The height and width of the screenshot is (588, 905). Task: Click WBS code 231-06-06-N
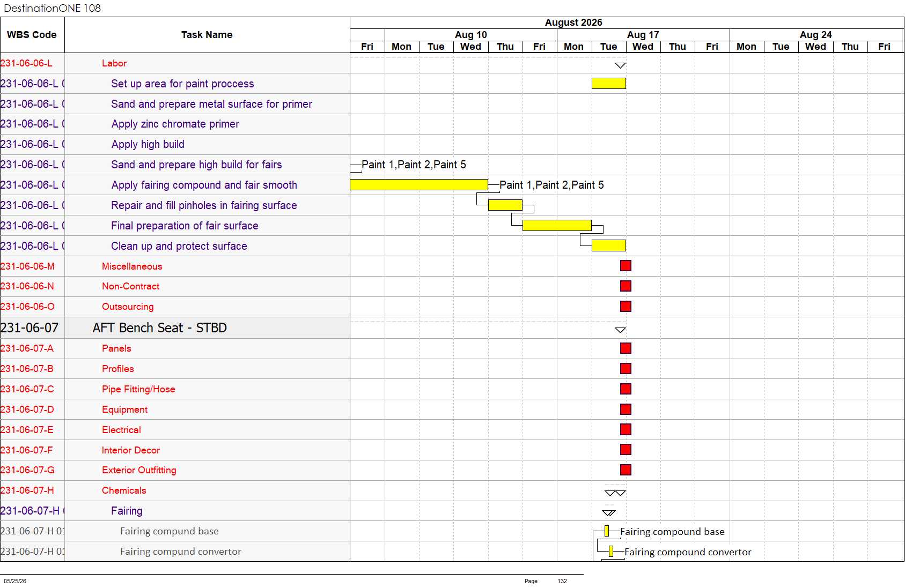pos(27,286)
